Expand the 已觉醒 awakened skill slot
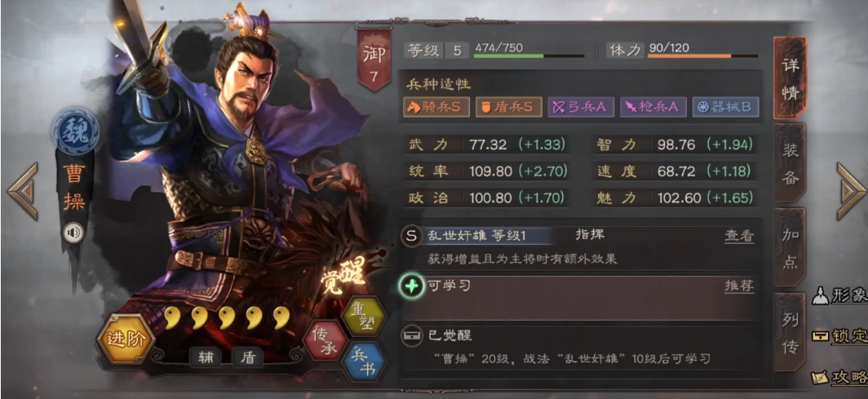The height and width of the screenshot is (399, 868). click(579, 347)
